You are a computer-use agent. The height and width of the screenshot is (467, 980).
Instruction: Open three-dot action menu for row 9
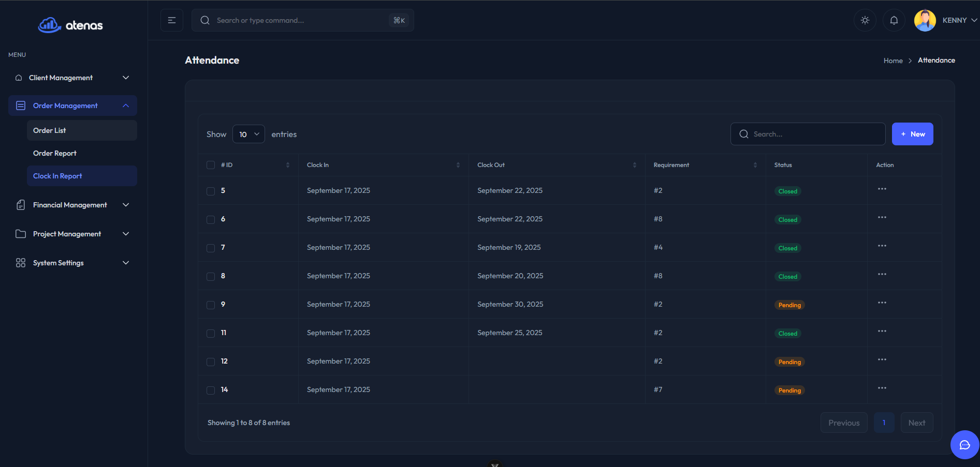point(882,303)
